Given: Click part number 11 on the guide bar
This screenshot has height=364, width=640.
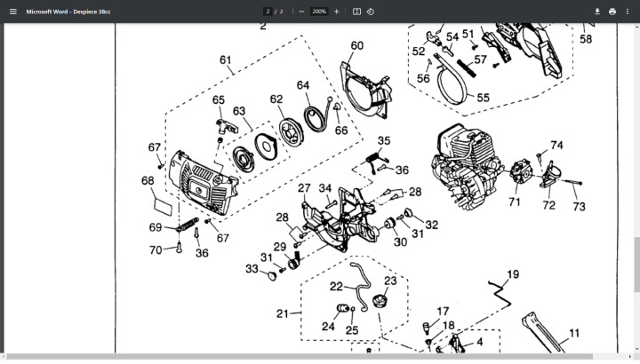Looking at the screenshot, I should click(574, 333).
